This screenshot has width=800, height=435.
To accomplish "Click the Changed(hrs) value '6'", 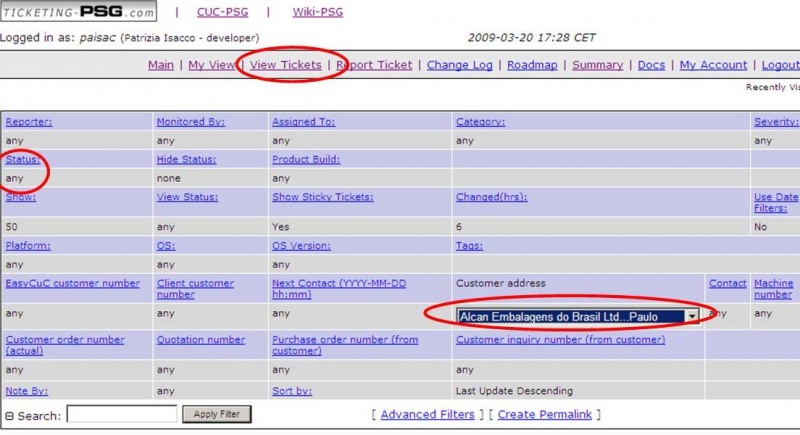I will 459,227.
